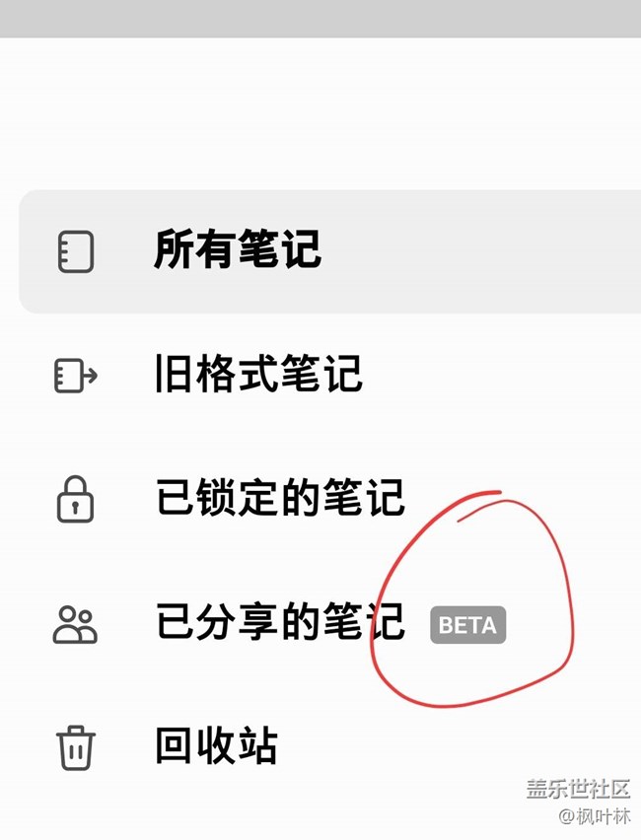
Task: Tap the notebook icon beside 所有笔记
Action: [x=76, y=251]
